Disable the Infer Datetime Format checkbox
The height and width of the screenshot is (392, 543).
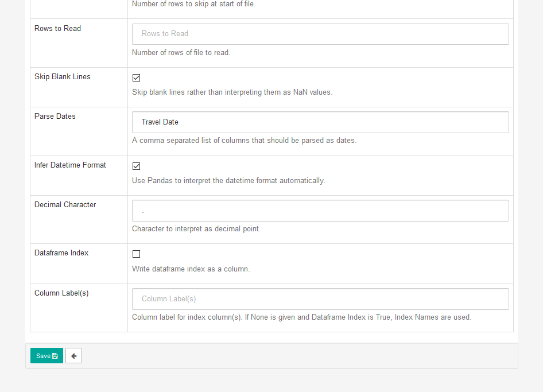[136, 166]
